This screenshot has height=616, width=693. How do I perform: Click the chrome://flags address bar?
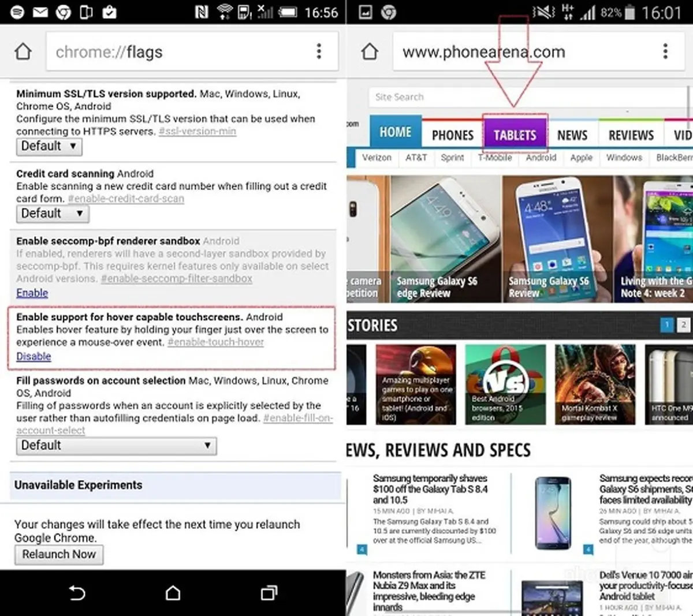click(192, 51)
